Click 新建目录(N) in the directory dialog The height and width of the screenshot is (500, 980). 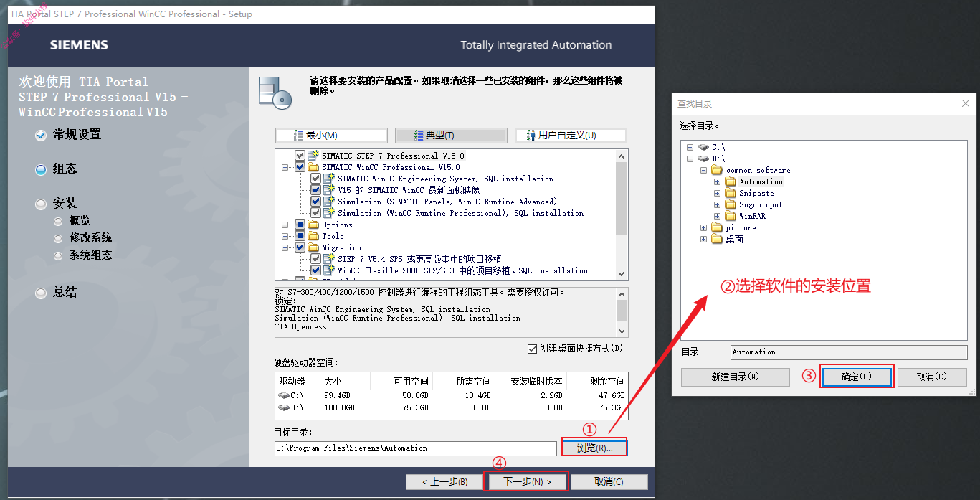tap(735, 377)
